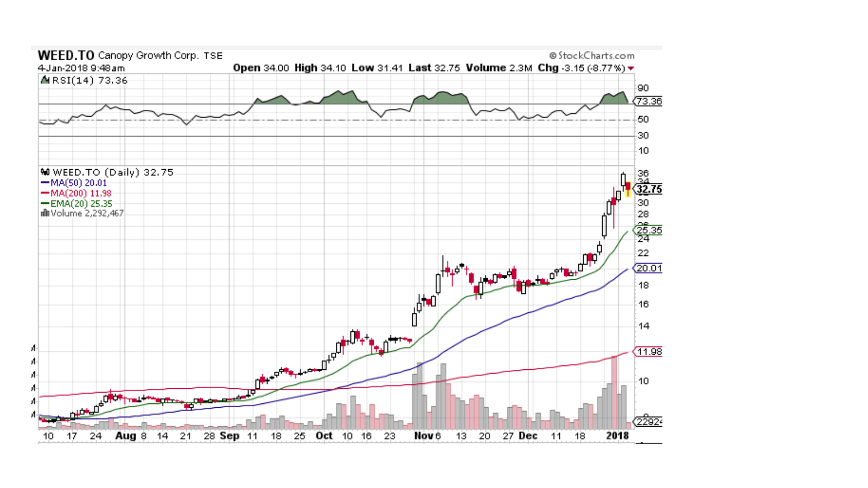Click the RSI indicator icon beside RSI(14)
This screenshot has width=868, height=488.
tap(46, 80)
